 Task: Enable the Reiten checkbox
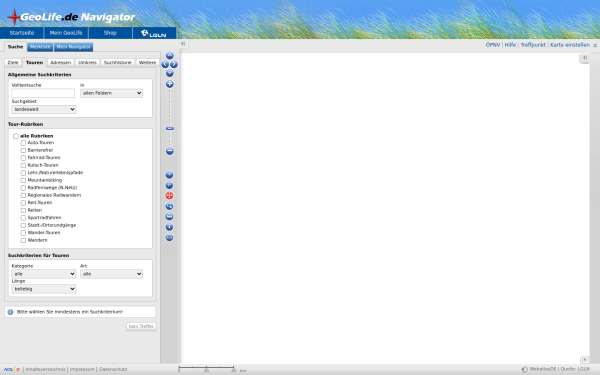click(23, 210)
